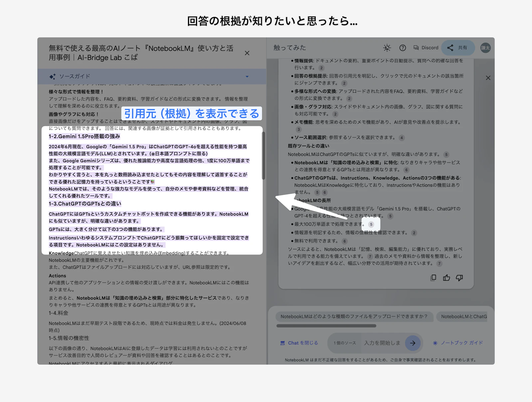Click the ソースガイド sparkle icon
The image size is (532, 402).
point(53,77)
